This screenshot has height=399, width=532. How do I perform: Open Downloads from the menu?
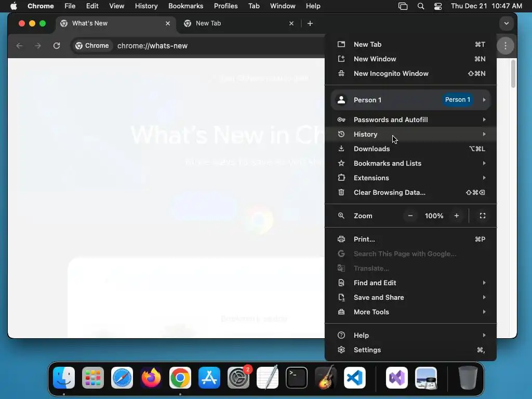pyautogui.click(x=410, y=149)
